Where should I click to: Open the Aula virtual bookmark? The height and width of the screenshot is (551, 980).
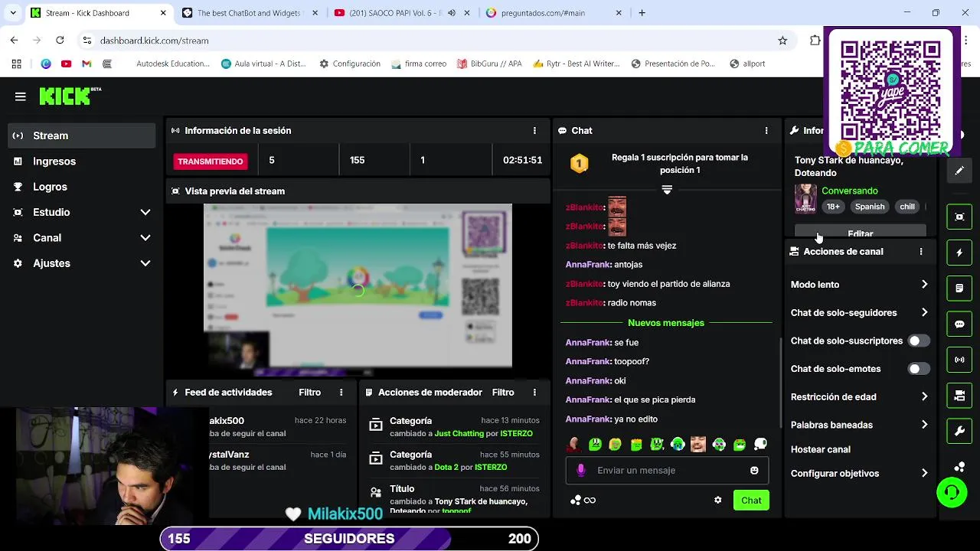point(263,64)
